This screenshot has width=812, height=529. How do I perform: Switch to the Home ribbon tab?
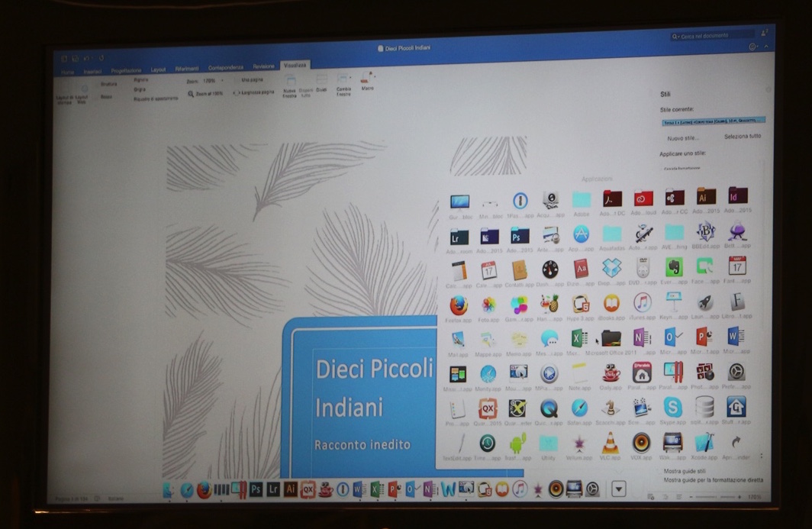coord(67,72)
